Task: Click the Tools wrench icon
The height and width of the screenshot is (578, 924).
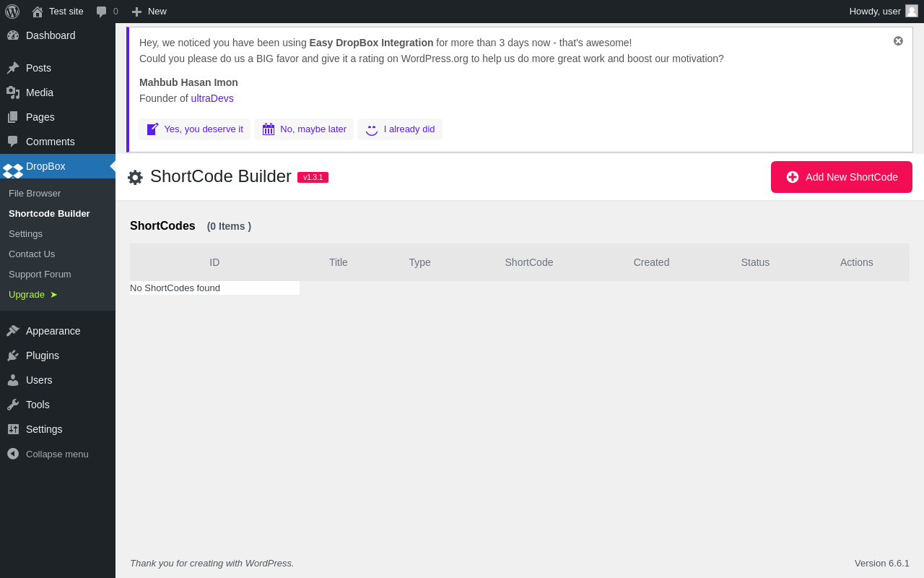Action: [13, 405]
